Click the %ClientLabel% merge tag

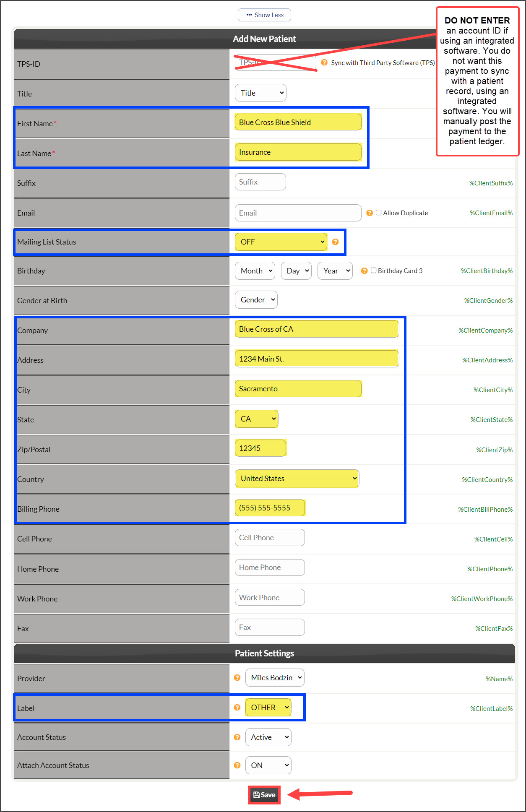click(491, 709)
